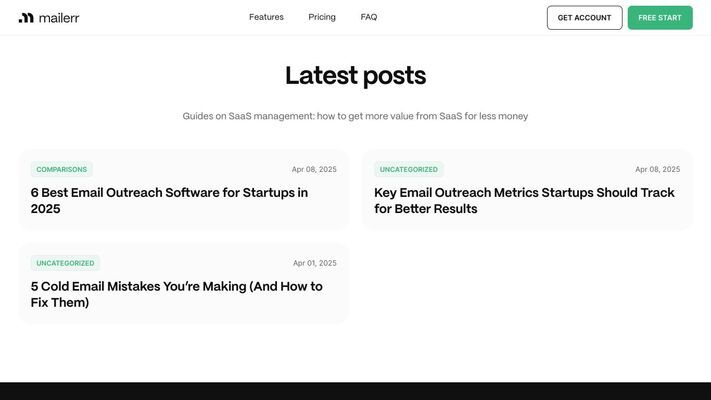Click the 6 Best Email Outreach post card background
711x400 pixels.
[184, 223]
